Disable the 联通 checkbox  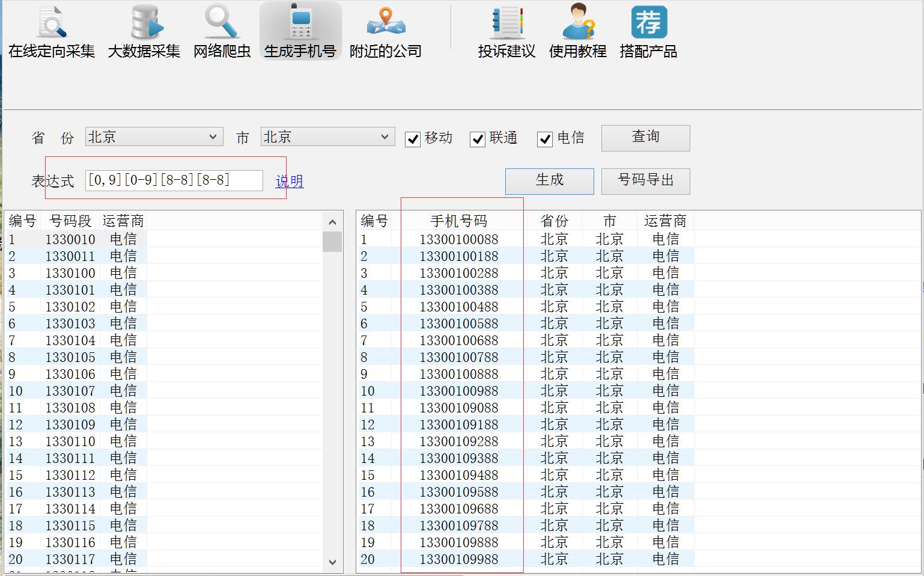pyautogui.click(x=478, y=139)
